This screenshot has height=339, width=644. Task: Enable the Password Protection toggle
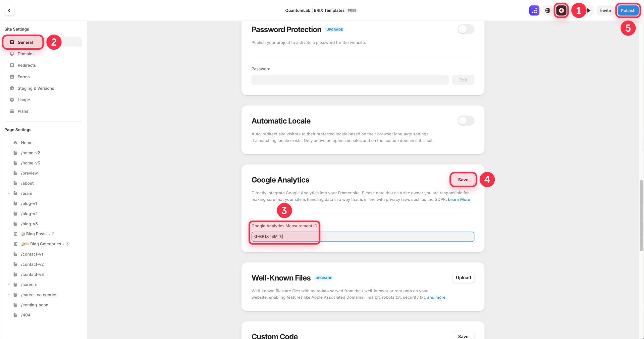(466, 29)
